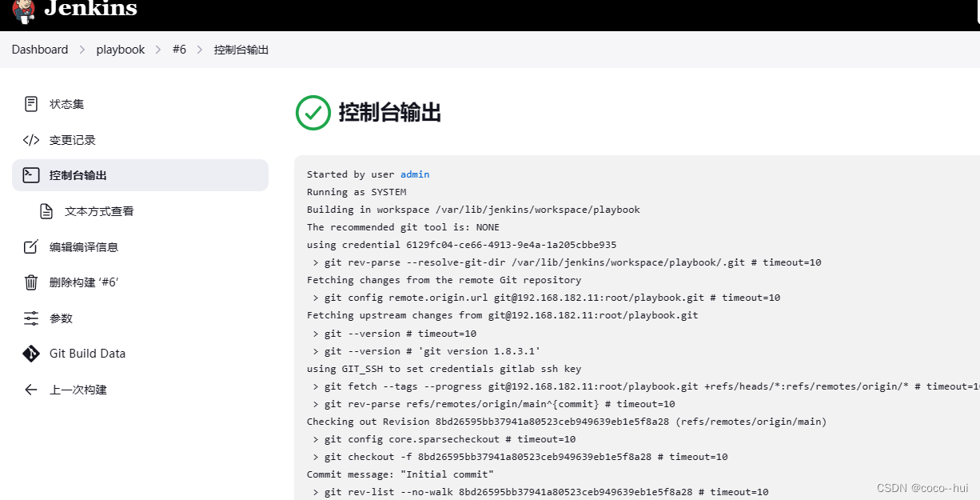Open 文本方式查看 plain text view icon

tap(46, 210)
